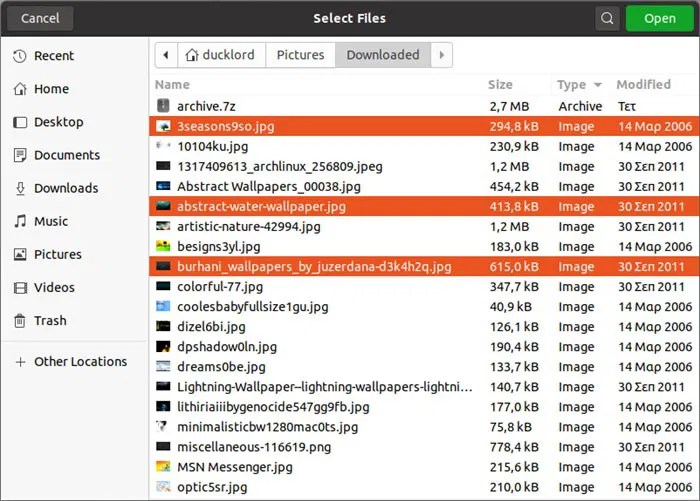The height and width of the screenshot is (501, 700).
Task: Click the 778,4 kB size cell
Action: tap(514, 447)
